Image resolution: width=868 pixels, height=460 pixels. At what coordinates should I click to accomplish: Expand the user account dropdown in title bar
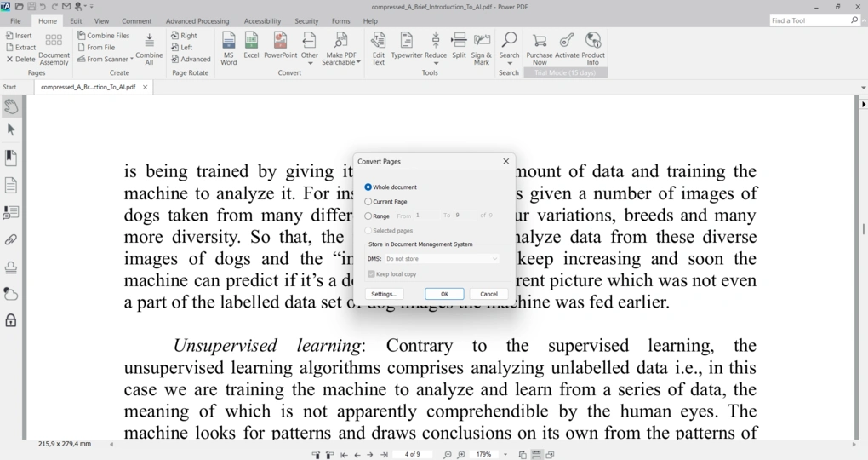[x=86, y=7]
